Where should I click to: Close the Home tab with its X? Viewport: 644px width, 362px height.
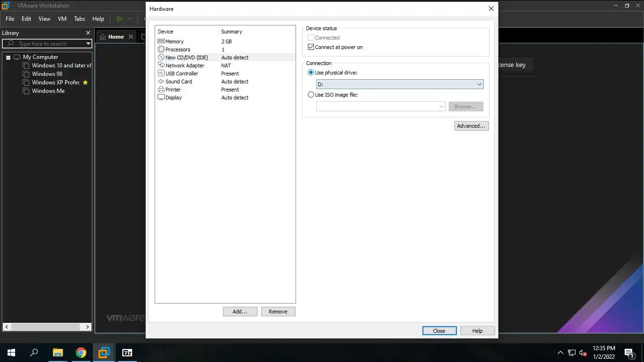point(131,36)
